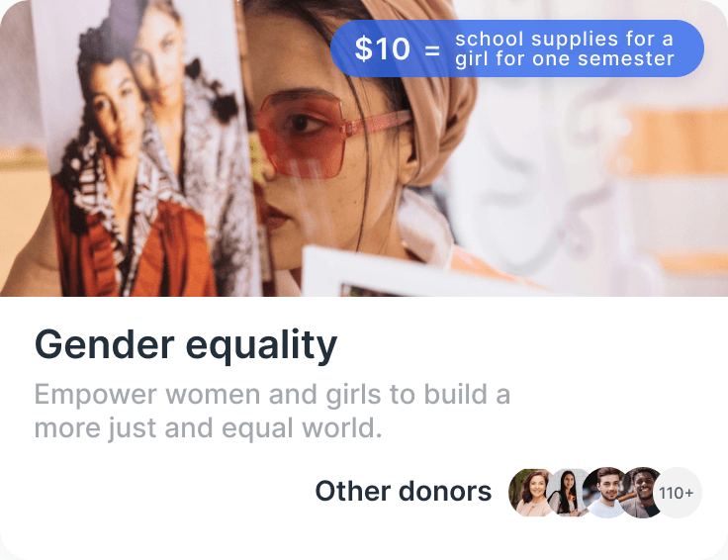
Task: Open the bearded man's donor avatar
Action: tap(604, 492)
